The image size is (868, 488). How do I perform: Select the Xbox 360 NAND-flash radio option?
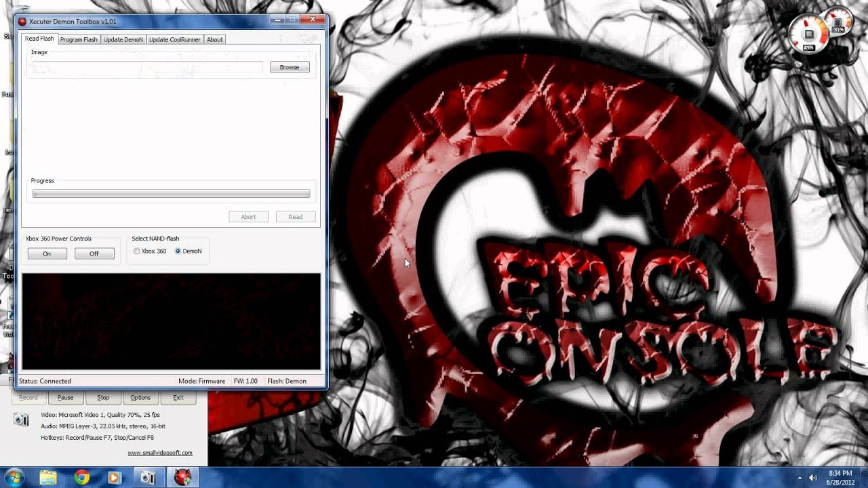[x=150, y=251]
